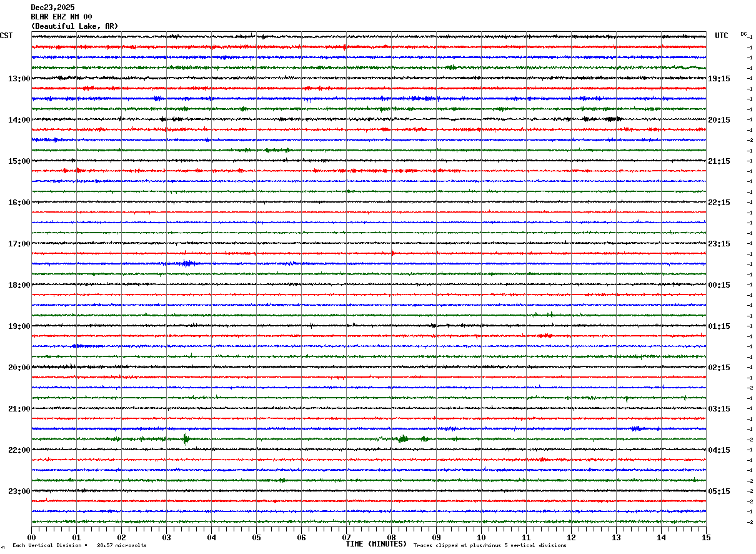Image resolution: width=756 pixels, height=554 pixels.
Task: Click the 01:15 UTC time label
Action: (719, 326)
